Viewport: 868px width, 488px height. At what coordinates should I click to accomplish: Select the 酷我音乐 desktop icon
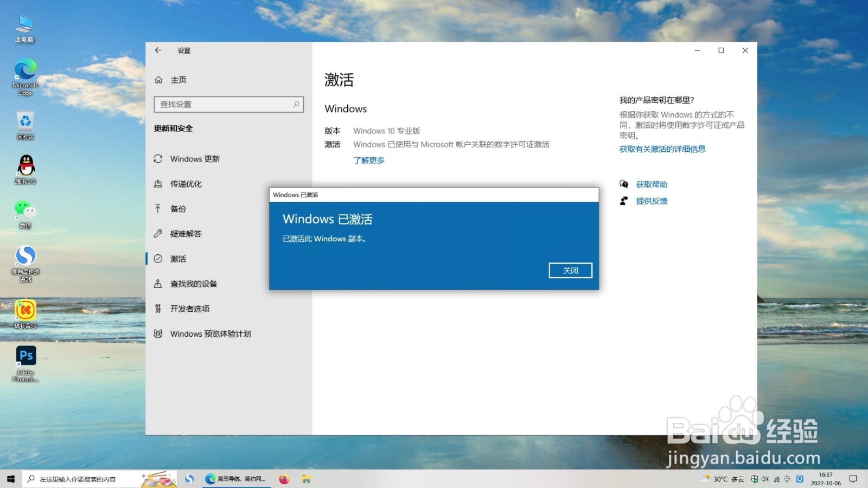pyautogui.click(x=25, y=314)
